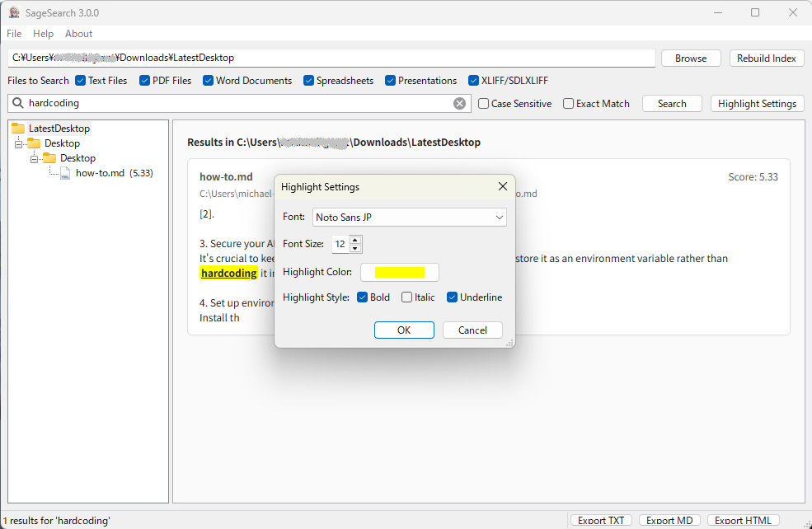
Task: Open the About menu
Action: (x=79, y=34)
